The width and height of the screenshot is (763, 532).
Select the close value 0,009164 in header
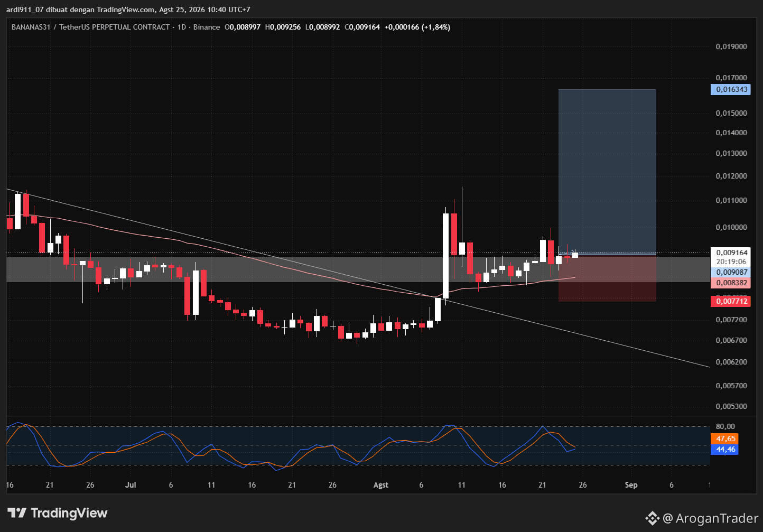pyautogui.click(x=362, y=27)
